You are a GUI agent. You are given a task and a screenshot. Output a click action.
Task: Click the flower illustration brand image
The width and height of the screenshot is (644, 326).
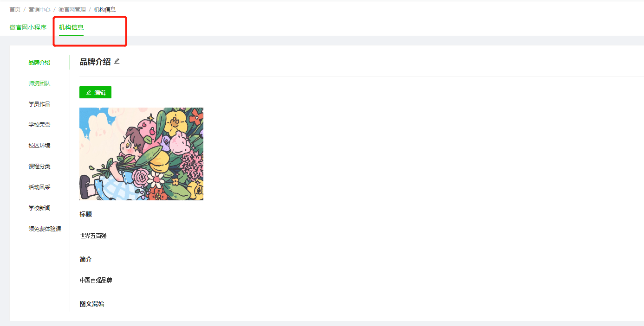click(x=141, y=154)
